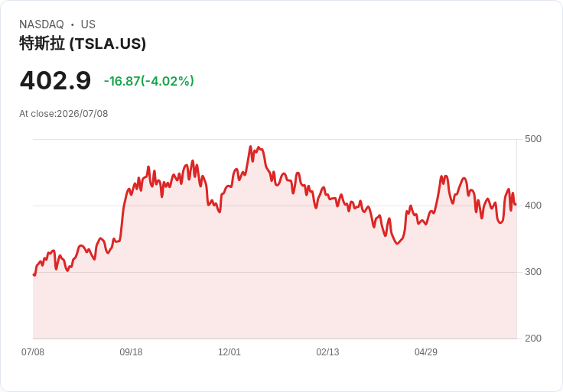Click the 200 y-axis price label

(x=533, y=339)
